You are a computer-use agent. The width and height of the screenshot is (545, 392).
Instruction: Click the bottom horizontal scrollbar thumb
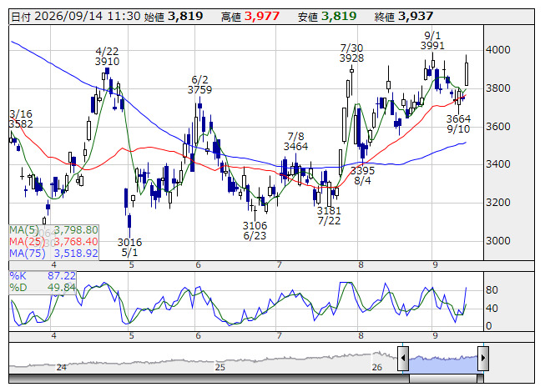tap(443, 379)
